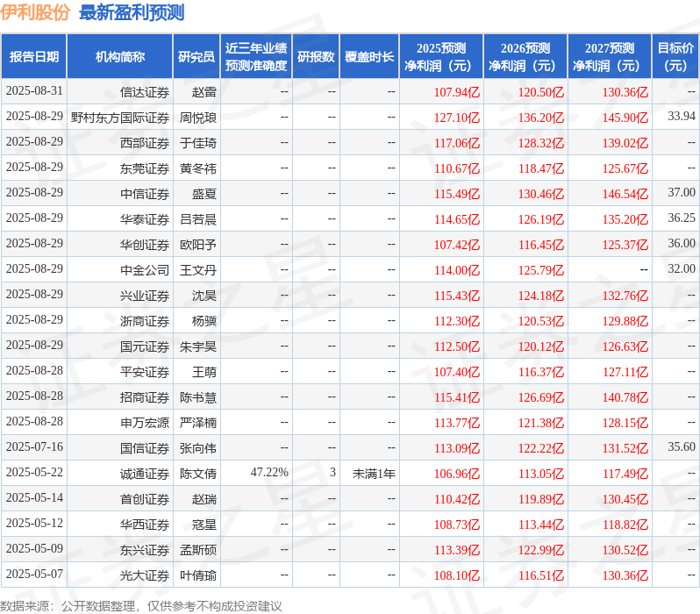Image resolution: width=700 pixels, height=614 pixels.
Task: Click target price 37.00
Action: [x=682, y=193]
